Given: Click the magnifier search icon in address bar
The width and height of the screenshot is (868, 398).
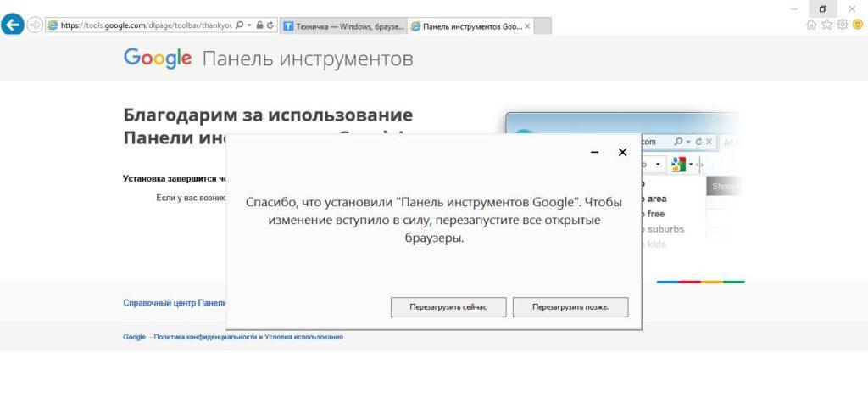Looking at the screenshot, I should point(239,25).
